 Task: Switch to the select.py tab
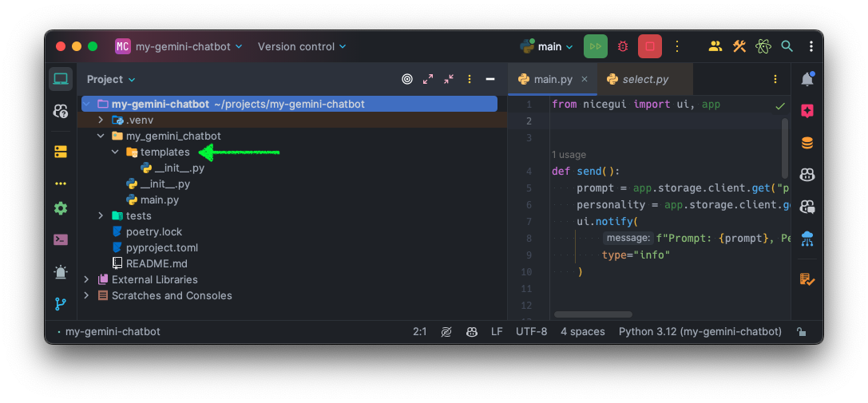[x=644, y=79]
